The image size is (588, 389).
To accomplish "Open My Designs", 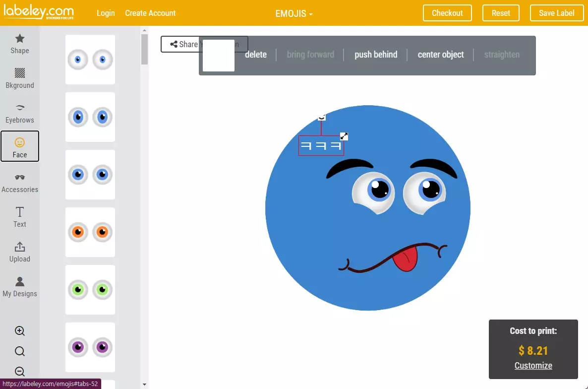I will (x=19, y=287).
